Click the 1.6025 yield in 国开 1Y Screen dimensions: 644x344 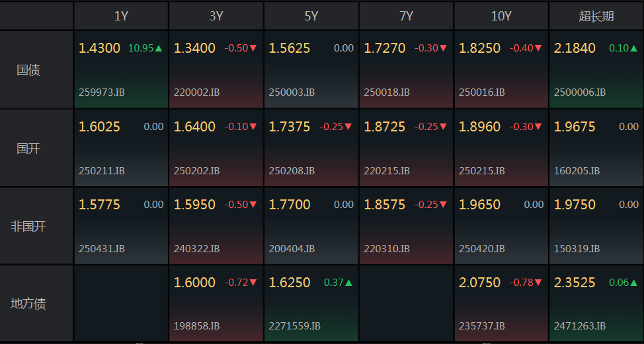(x=99, y=127)
